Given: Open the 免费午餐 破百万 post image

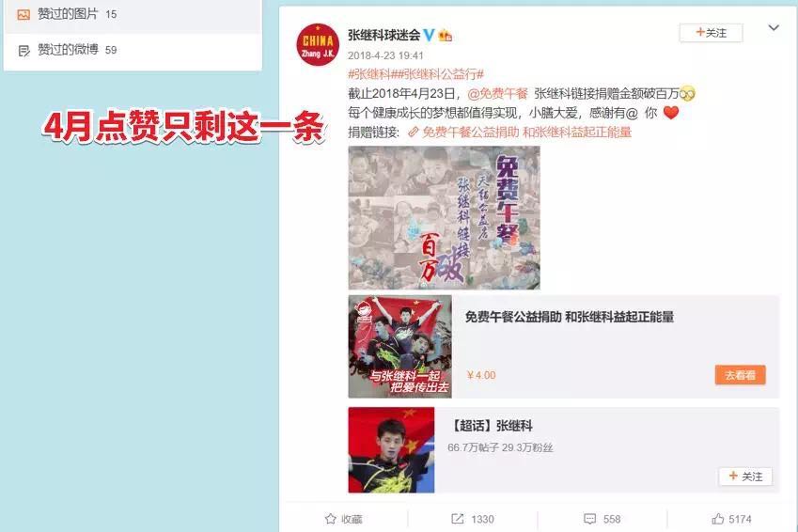Looking at the screenshot, I should click(x=444, y=218).
